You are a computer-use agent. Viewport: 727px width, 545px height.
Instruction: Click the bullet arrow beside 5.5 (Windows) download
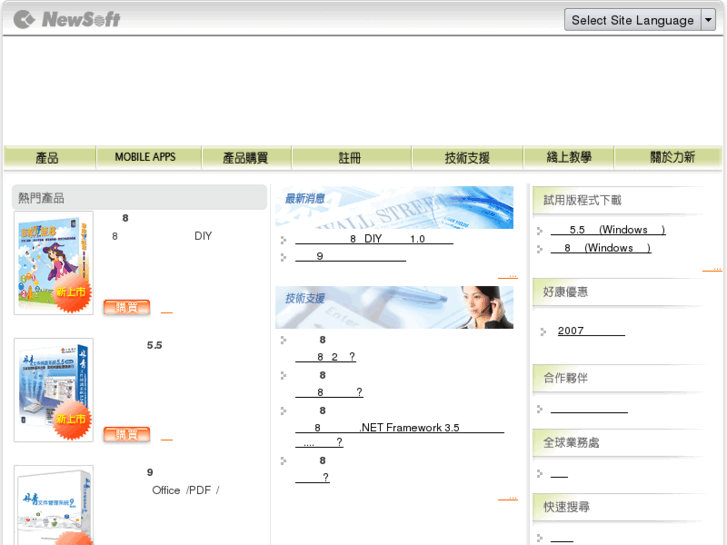coord(539,231)
